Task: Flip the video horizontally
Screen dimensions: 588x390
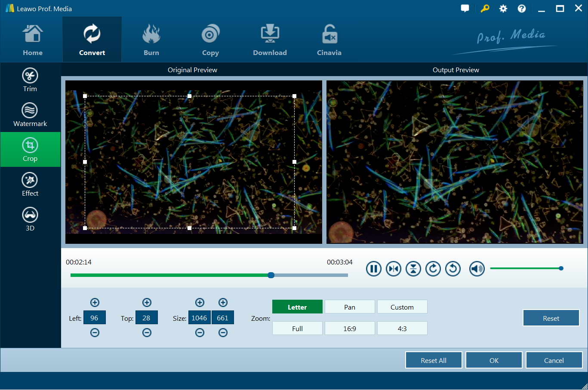Action: tap(394, 269)
